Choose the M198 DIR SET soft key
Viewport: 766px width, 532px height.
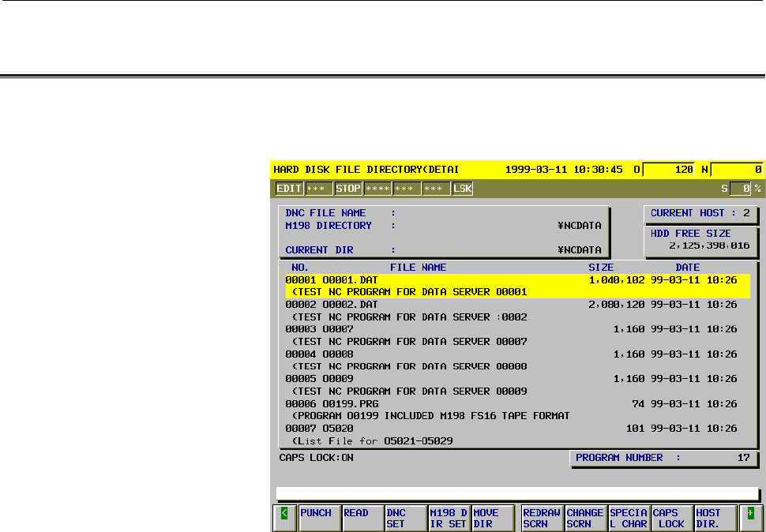[449, 518]
